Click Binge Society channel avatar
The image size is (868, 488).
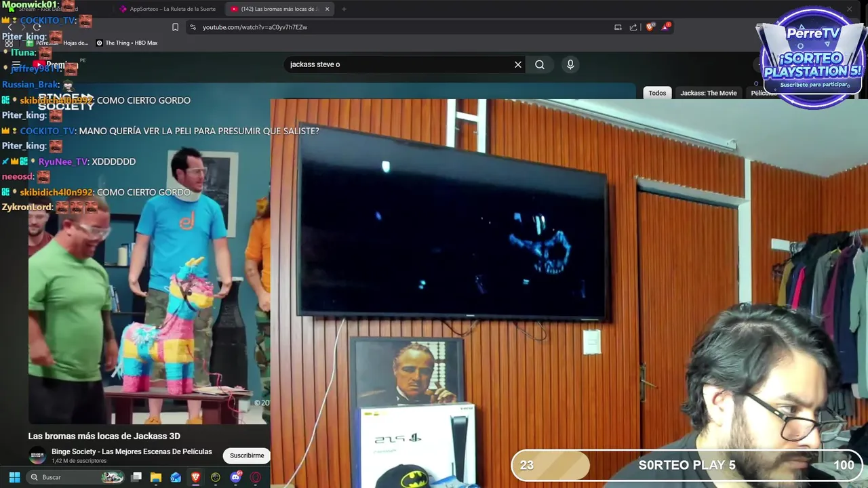pyautogui.click(x=37, y=455)
